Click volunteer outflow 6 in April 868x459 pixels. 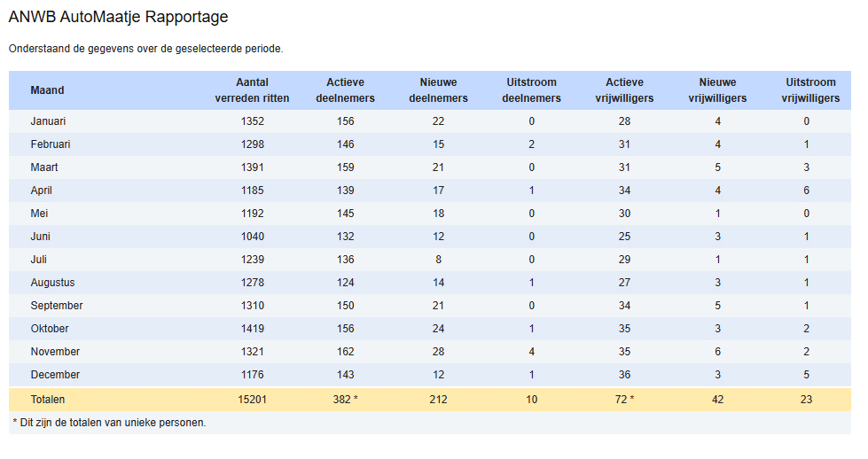[x=807, y=191]
